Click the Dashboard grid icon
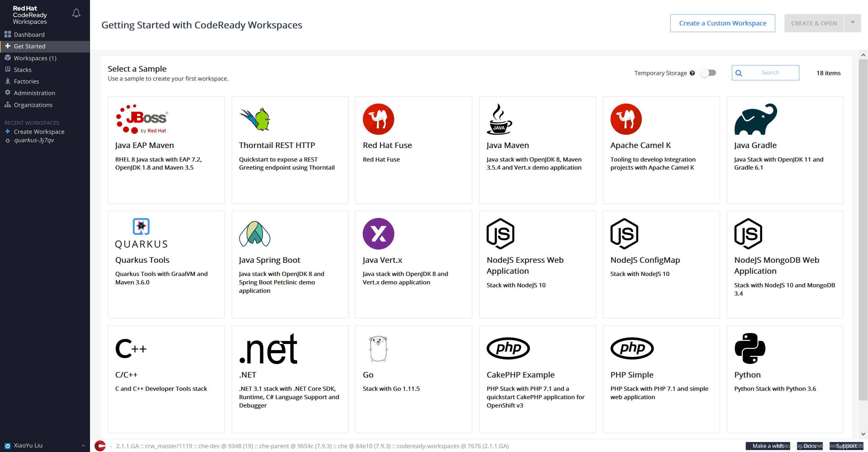 [x=7, y=34]
